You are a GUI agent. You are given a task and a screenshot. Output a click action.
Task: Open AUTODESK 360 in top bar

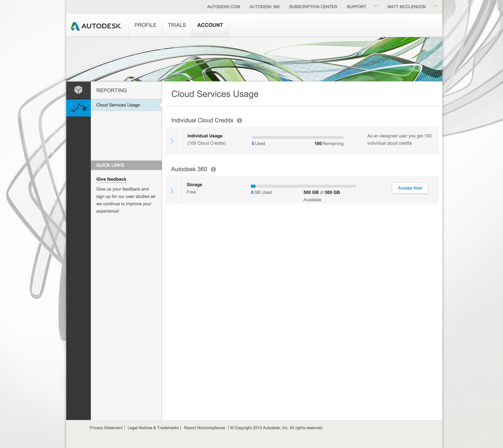point(265,7)
